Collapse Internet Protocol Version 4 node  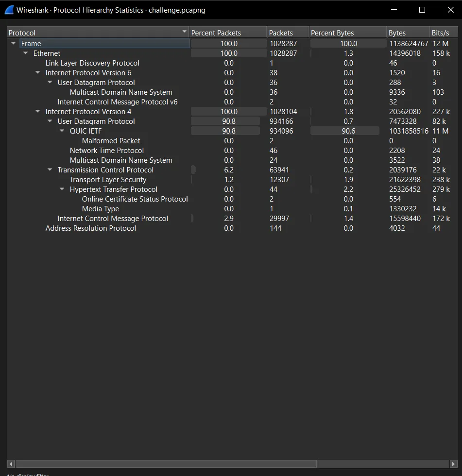pyautogui.click(x=38, y=112)
